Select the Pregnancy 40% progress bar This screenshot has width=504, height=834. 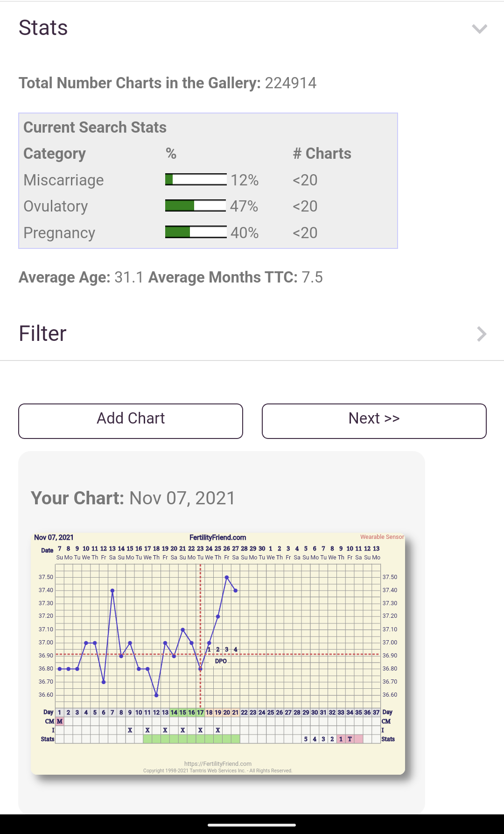click(196, 233)
